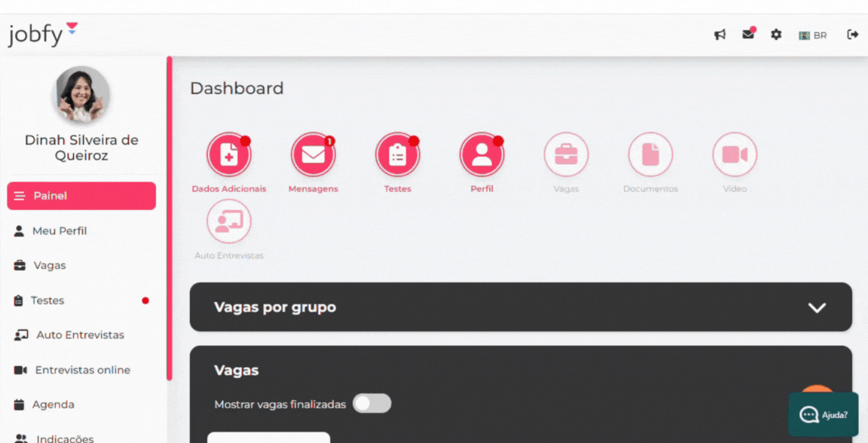Open settings gear in top bar

(x=776, y=35)
